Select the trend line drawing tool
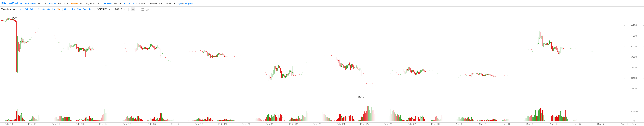 tap(138, 9)
